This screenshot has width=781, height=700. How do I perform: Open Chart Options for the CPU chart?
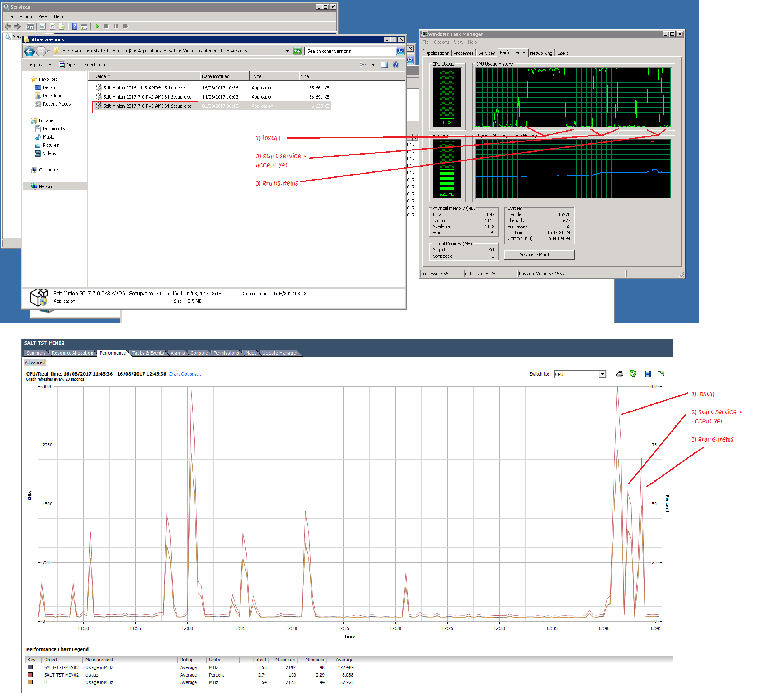click(185, 374)
